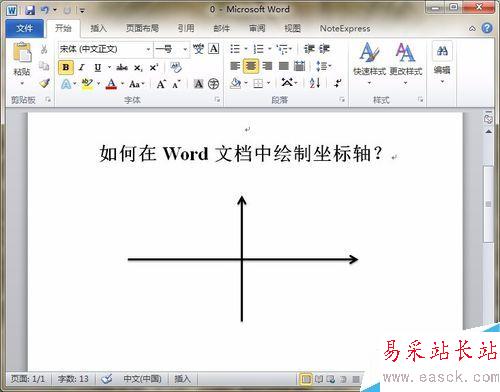Decrease paragraph indent

pos(309,49)
